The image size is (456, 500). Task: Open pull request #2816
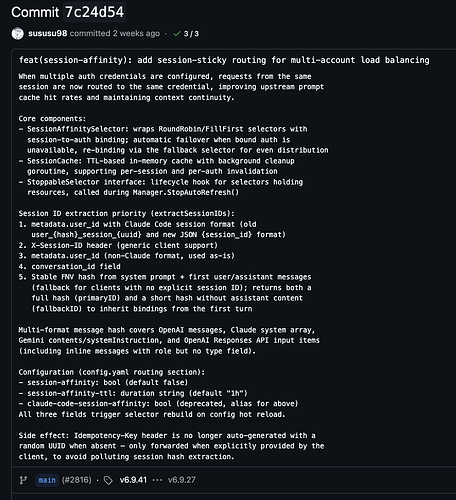click(x=77, y=480)
